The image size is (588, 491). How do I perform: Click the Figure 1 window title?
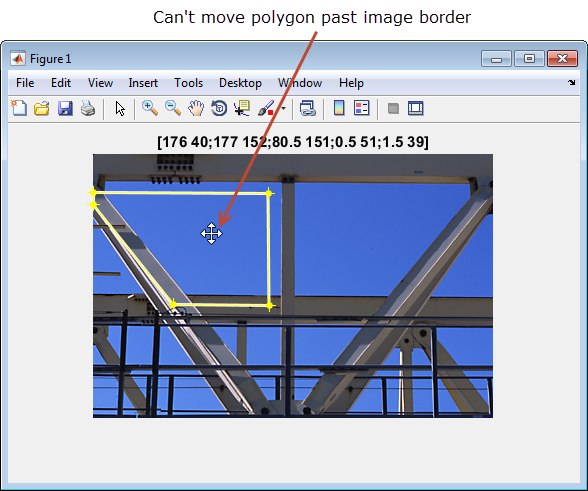(50, 59)
